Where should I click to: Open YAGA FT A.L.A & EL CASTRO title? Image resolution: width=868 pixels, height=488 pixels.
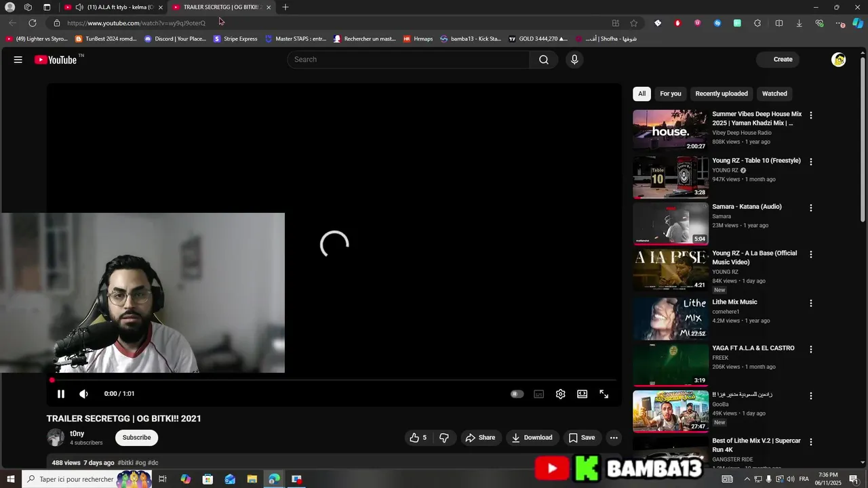point(753,348)
